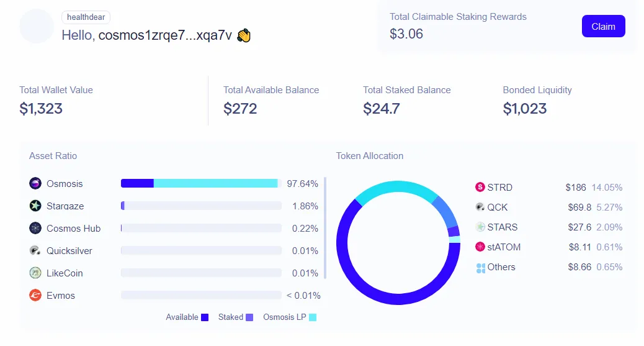Click the QCK token icon
This screenshot has height=346, width=644.
point(480,207)
